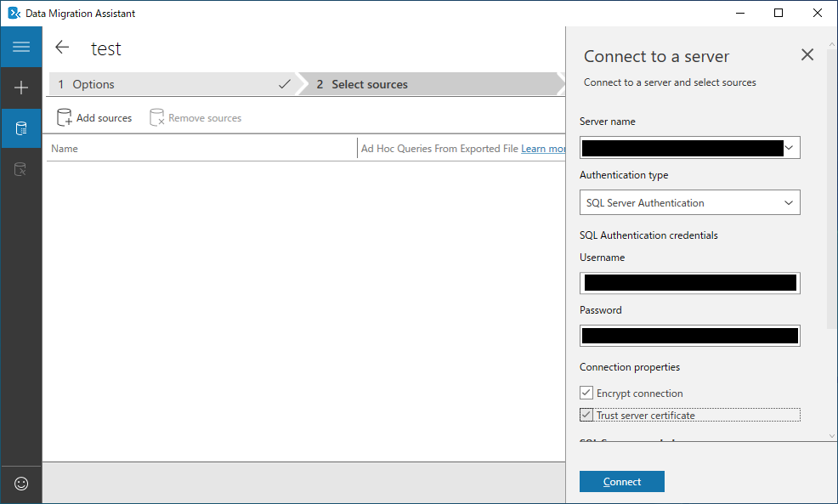This screenshot has width=838, height=504.
Task: Click into the Username field
Action: click(x=689, y=283)
